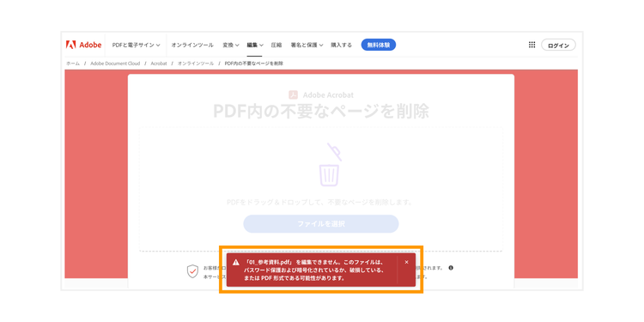The image size is (644, 322).
Task: Close the red error notification
Action: [x=407, y=262]
